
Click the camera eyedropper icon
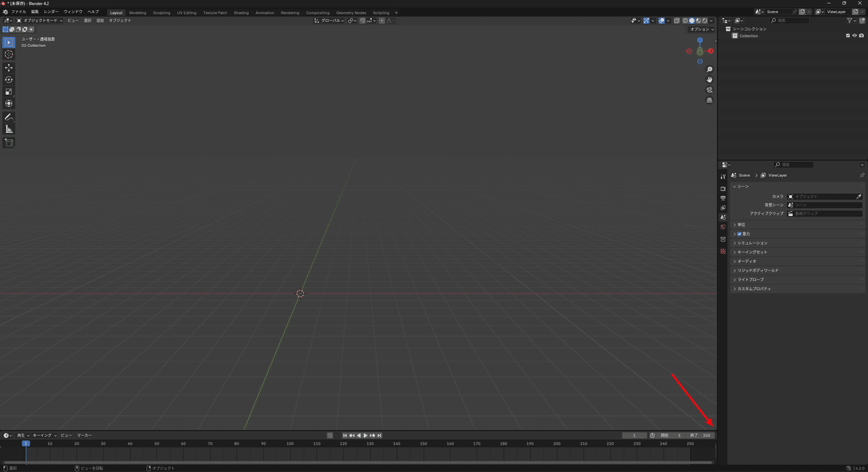pos(859,197)
